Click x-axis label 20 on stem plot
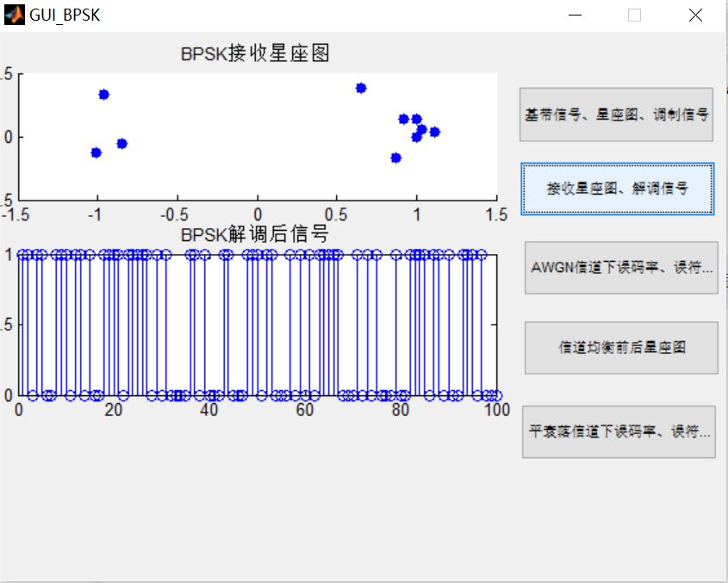Screen dimensions: 728x583 (x=113, y=410)
